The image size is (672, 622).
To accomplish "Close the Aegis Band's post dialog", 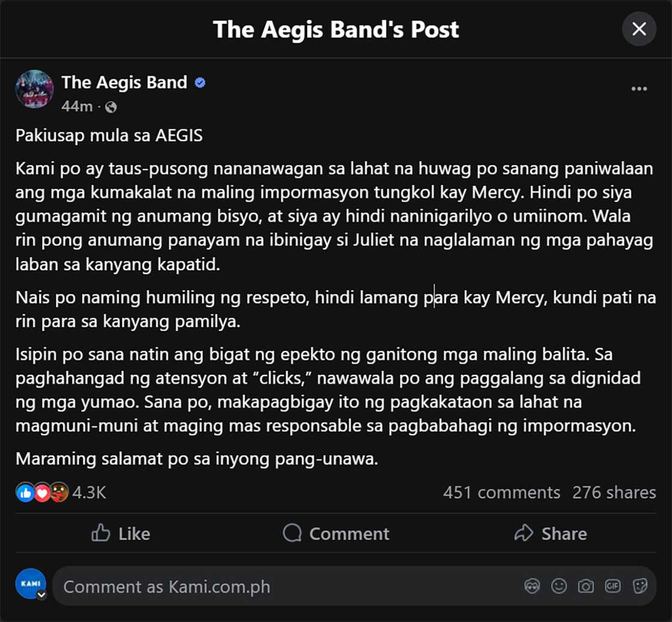I will point(638,29).
